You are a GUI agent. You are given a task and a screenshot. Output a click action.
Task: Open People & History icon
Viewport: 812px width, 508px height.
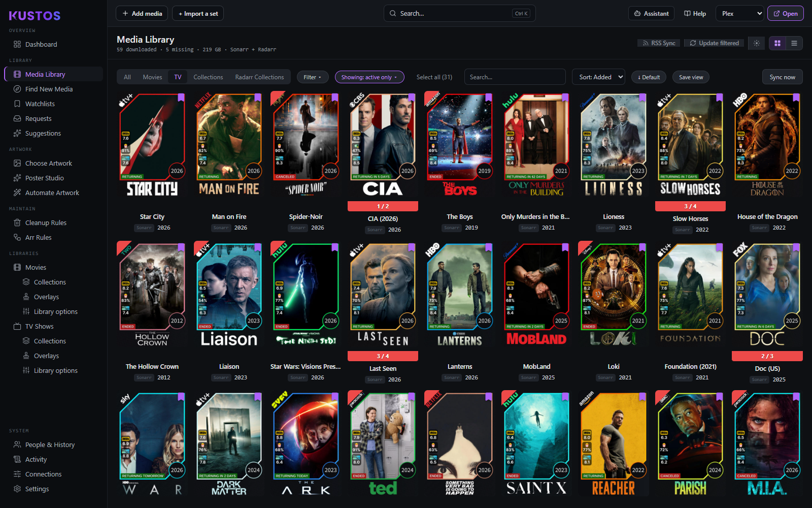point(17,444)
